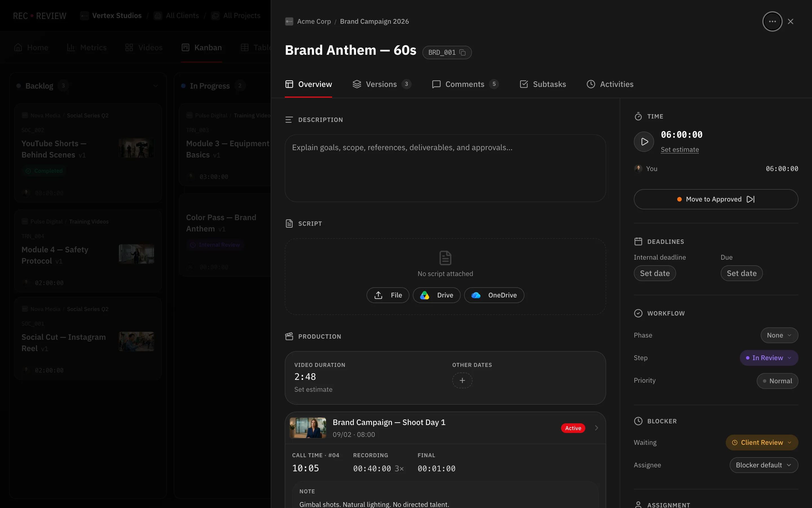Screen dimensions: 812x508
Task: Switch to the Overview tab
Action: point(308,84)
